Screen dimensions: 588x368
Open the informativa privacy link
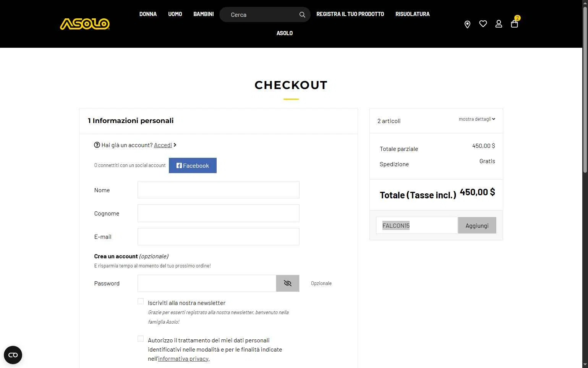(x=183, y=359)
